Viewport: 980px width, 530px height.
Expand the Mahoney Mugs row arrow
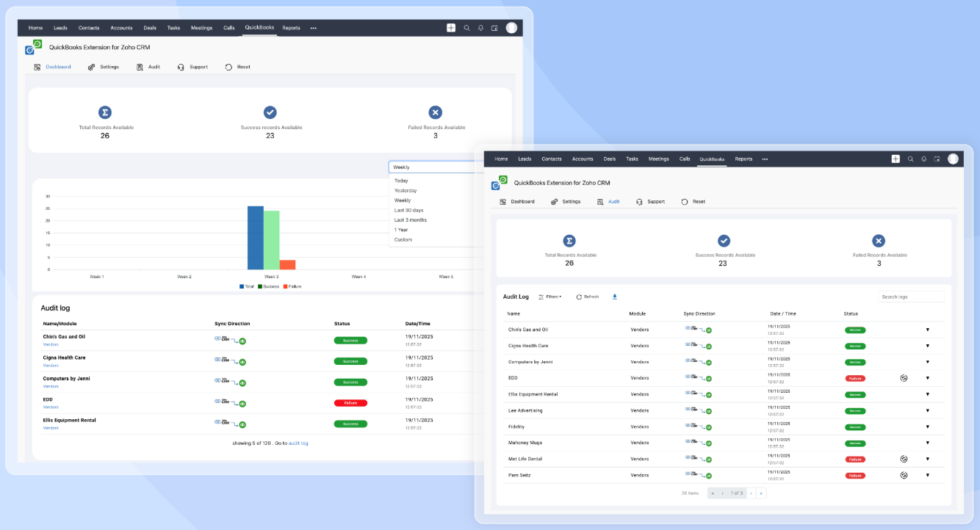pos(927,443)
